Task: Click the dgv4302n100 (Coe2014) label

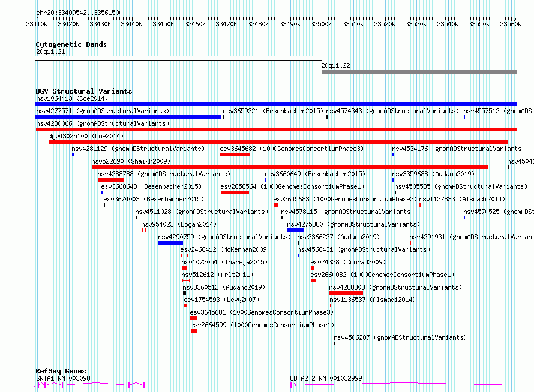Action: [86, 137]
